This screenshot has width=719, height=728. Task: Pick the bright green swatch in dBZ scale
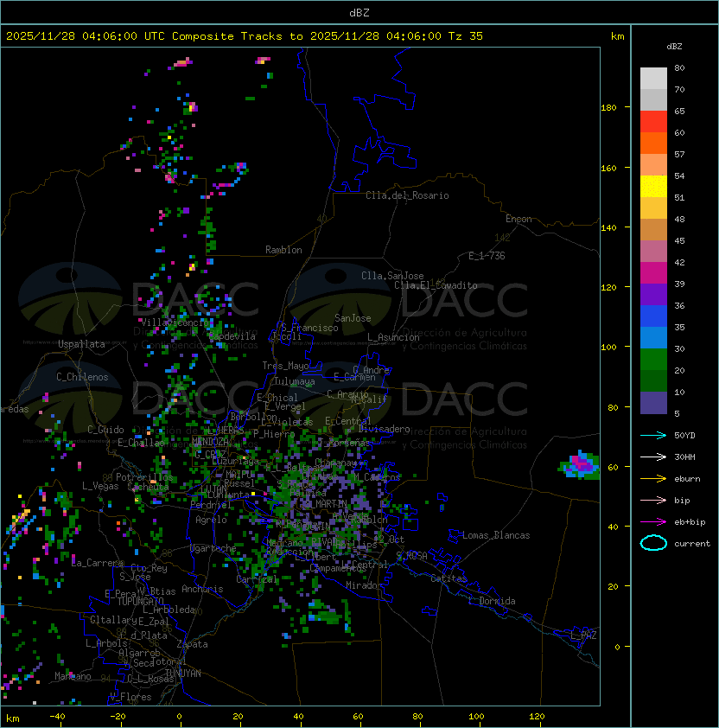coord(653,360)
